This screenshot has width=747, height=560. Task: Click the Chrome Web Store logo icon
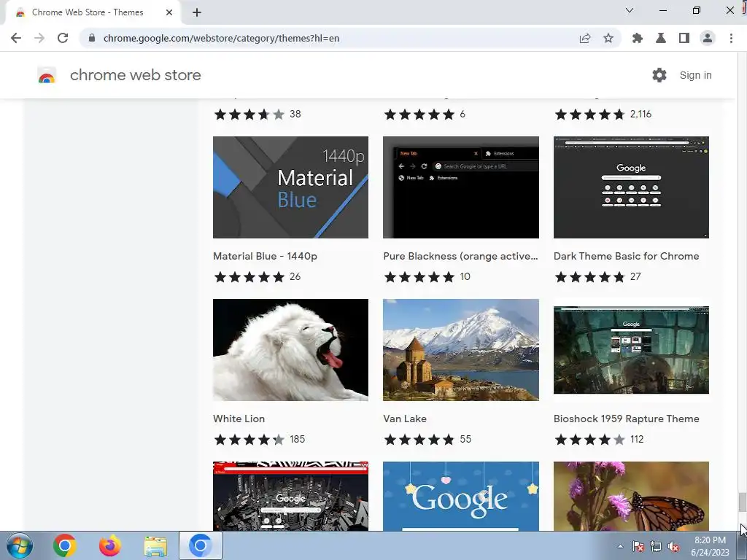tap(47, 75)
